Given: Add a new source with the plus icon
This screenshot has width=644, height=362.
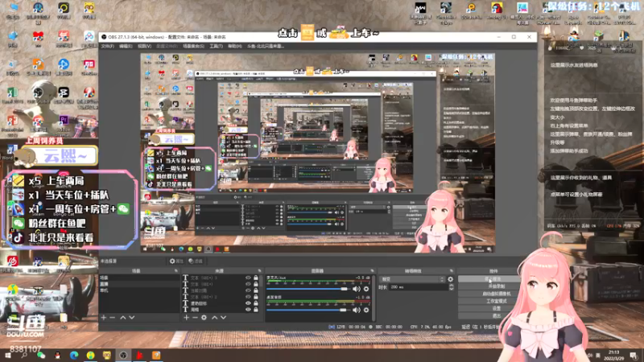Looking at the screenshot, I should tap(186, 317).
